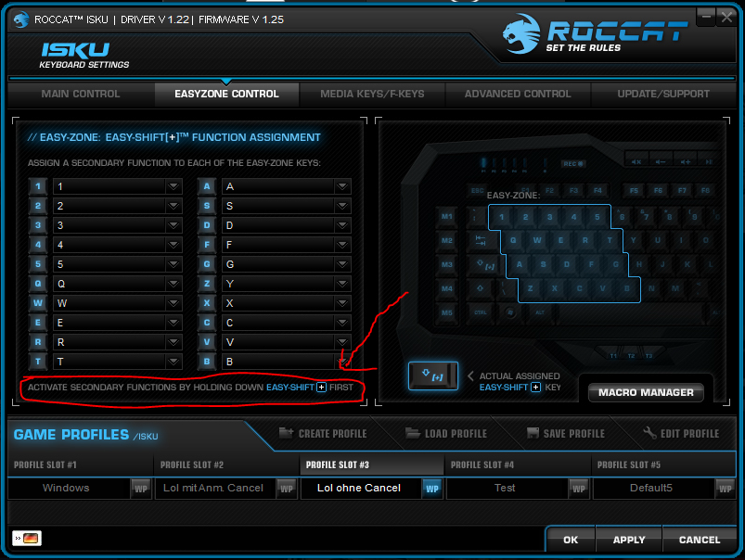Click the Create Profile folder icon

(286, 433)
